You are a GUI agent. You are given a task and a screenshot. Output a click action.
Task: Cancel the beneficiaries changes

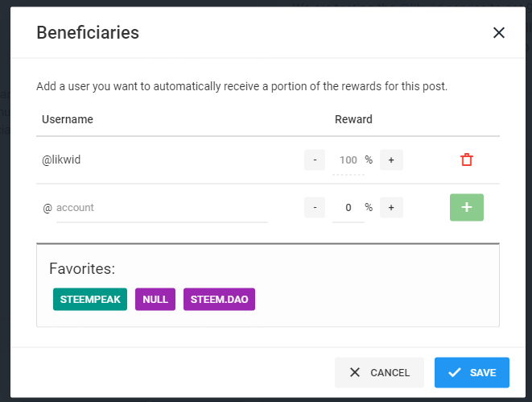click(379, 373)
